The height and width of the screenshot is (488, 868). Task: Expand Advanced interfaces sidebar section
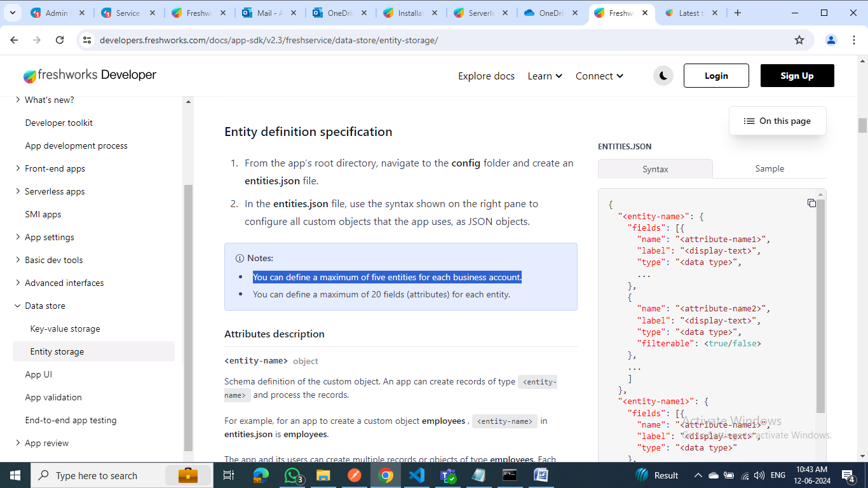pos(17,283)
